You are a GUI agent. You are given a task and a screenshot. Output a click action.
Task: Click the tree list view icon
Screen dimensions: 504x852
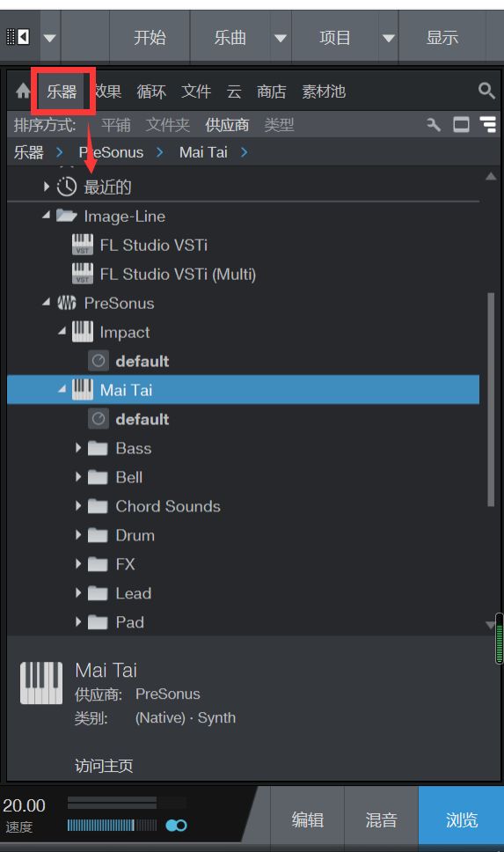click(x=487, y=124)
